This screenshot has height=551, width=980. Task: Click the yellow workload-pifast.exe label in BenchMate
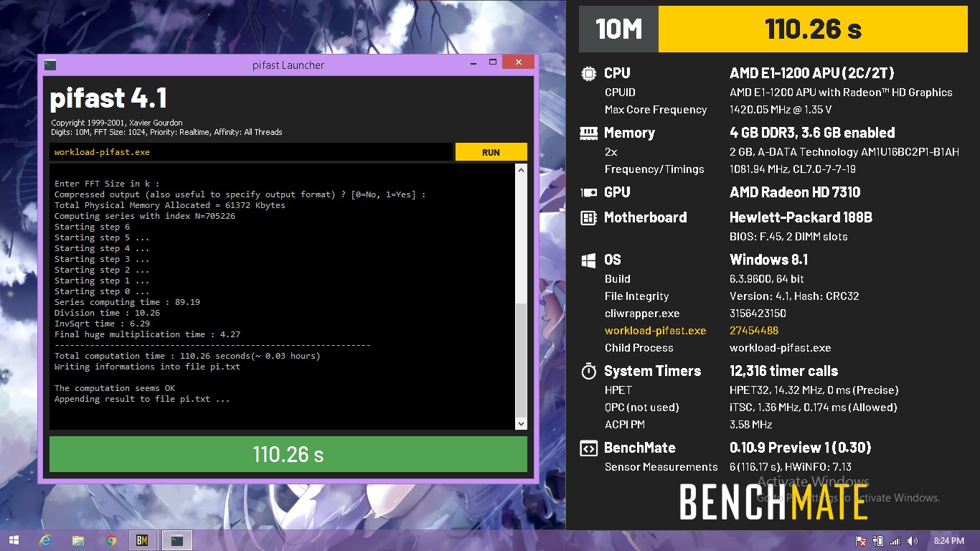click(x=655, y=331)
